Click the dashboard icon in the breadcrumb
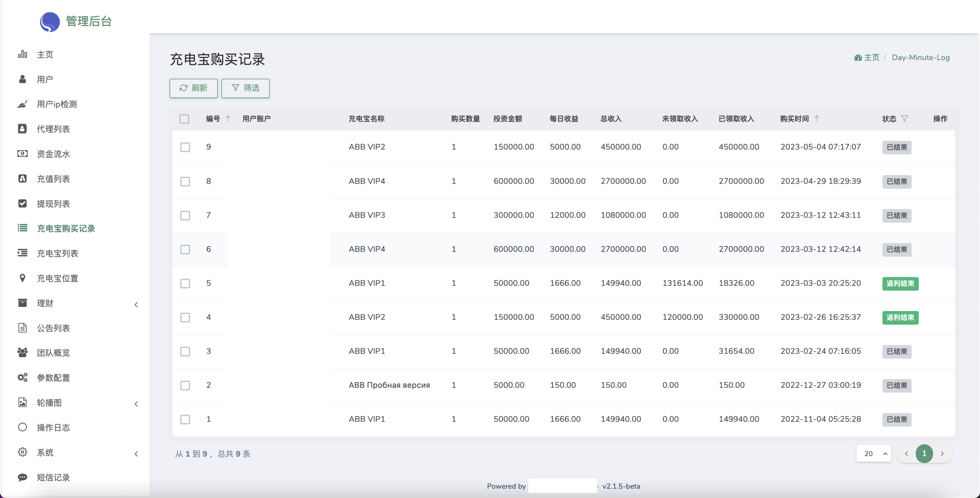This screenshot has height=498, width=980. (858, 58)
